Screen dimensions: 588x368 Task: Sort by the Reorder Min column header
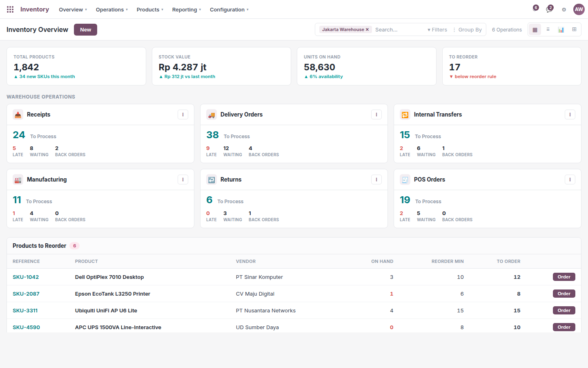[x=448, y=261]
